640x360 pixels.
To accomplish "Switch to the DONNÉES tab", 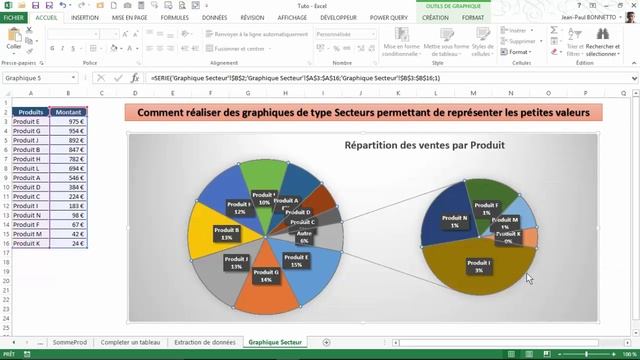I will 214,18.
